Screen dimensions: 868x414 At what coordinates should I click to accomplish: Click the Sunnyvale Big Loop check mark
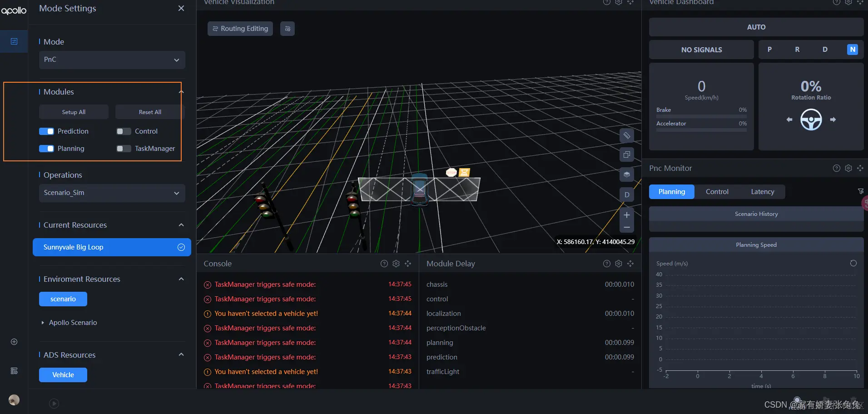click(x=181, y=247)
